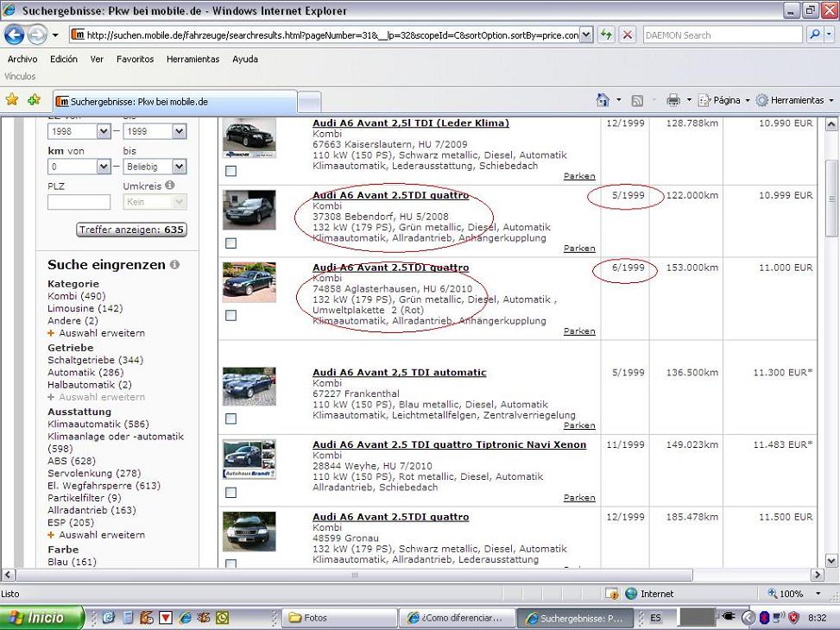Open the Fotos taskbar folder item

click(338, 618)
